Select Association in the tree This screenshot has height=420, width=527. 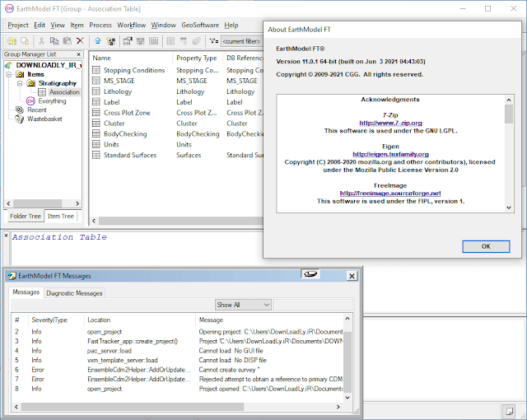pyautogui.click(x=64, y=92)
